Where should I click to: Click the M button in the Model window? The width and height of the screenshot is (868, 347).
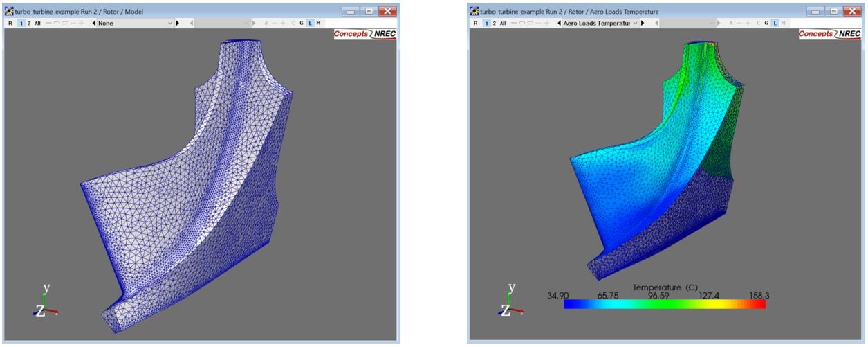pyautogui.click(x=318, y=24)
